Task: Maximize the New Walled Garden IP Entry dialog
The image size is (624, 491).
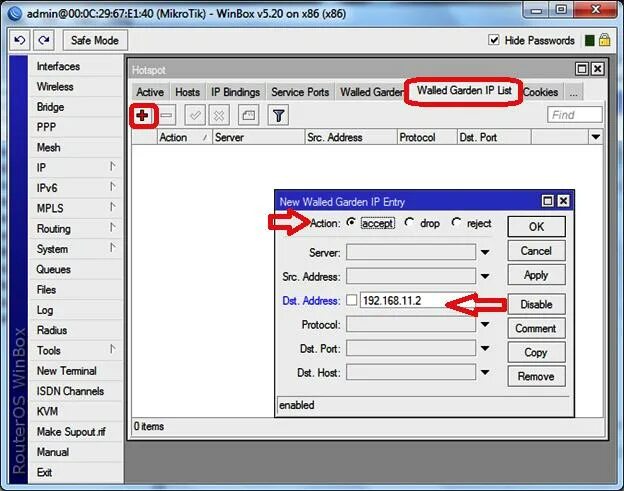Action: coord(548,201)
